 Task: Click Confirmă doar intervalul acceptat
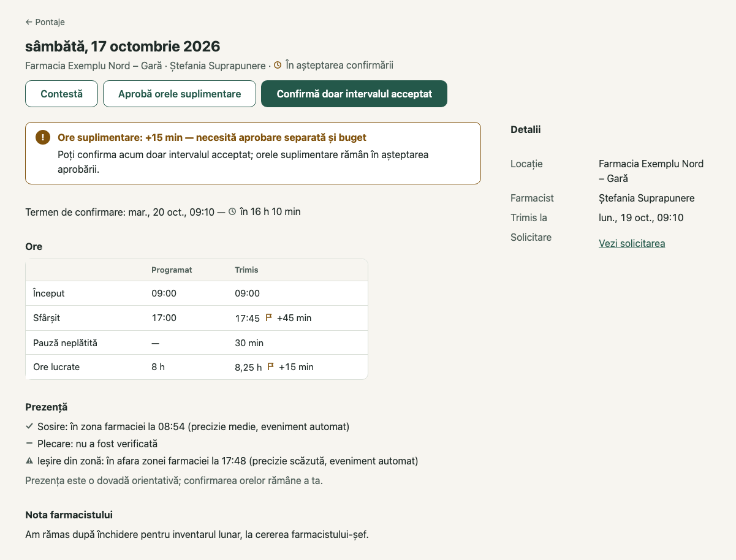tap(354, 94)
